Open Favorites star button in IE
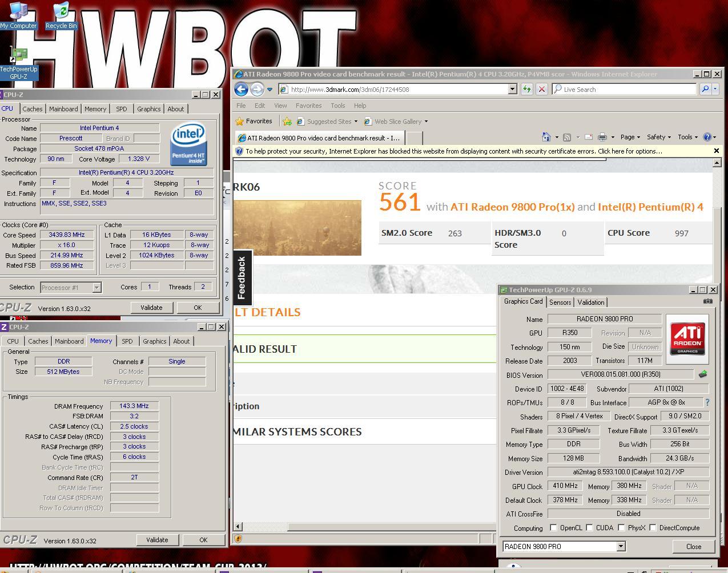 [254, 121]
